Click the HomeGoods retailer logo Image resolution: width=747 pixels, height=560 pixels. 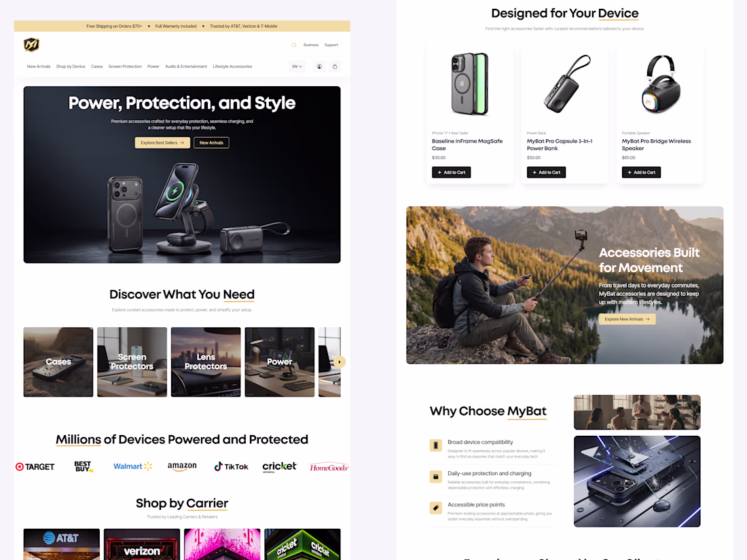point(329,467)
